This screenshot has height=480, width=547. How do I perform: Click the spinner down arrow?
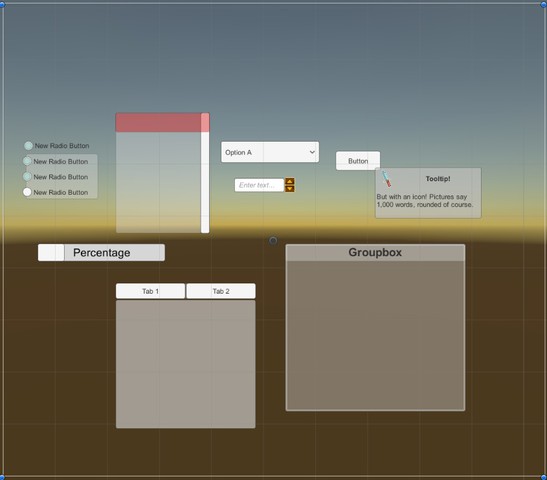tap(290, 189)
